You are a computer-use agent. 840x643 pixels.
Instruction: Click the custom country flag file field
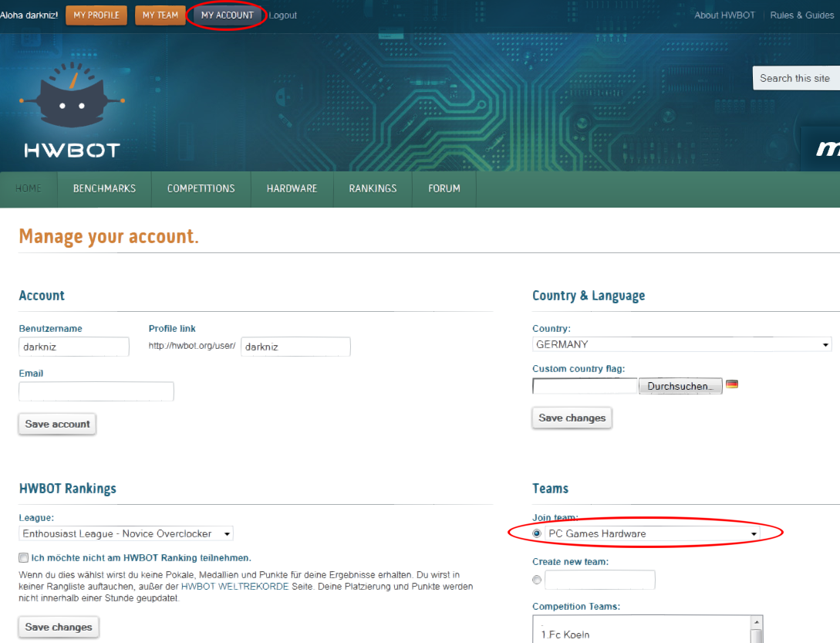[585, 386]
